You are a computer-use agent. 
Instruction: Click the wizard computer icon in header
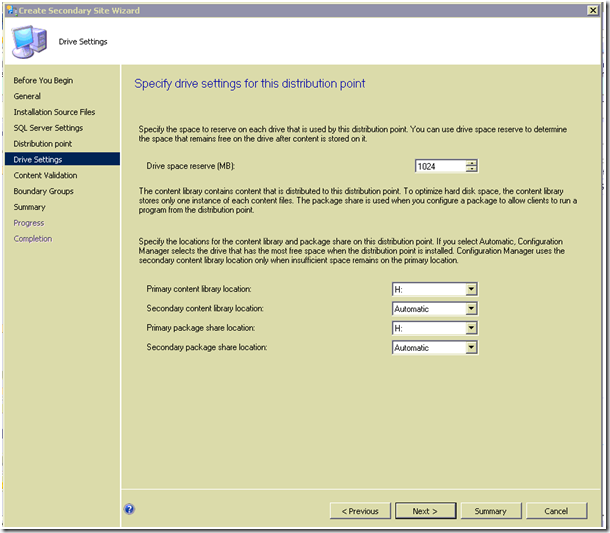pos(28,41)
